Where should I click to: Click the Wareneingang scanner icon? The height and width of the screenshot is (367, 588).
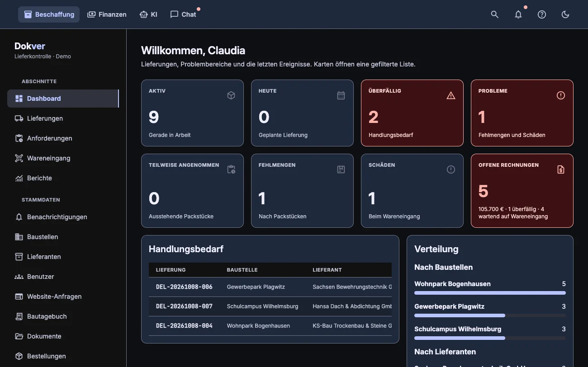click(19, 158)
